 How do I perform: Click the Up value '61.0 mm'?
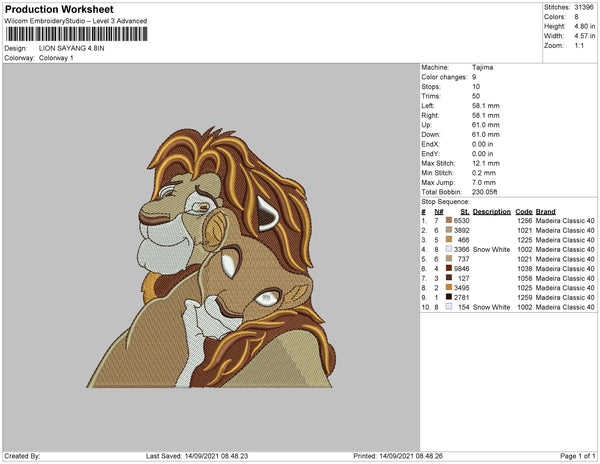(486, 125)
